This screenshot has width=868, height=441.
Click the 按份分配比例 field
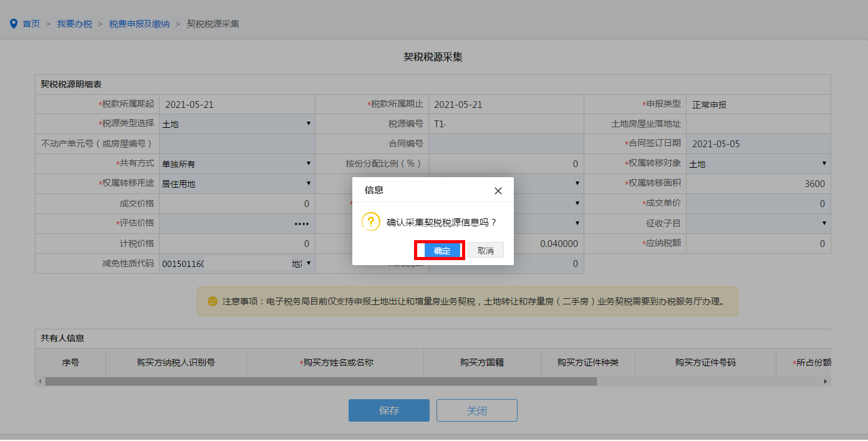coord(506,164)
